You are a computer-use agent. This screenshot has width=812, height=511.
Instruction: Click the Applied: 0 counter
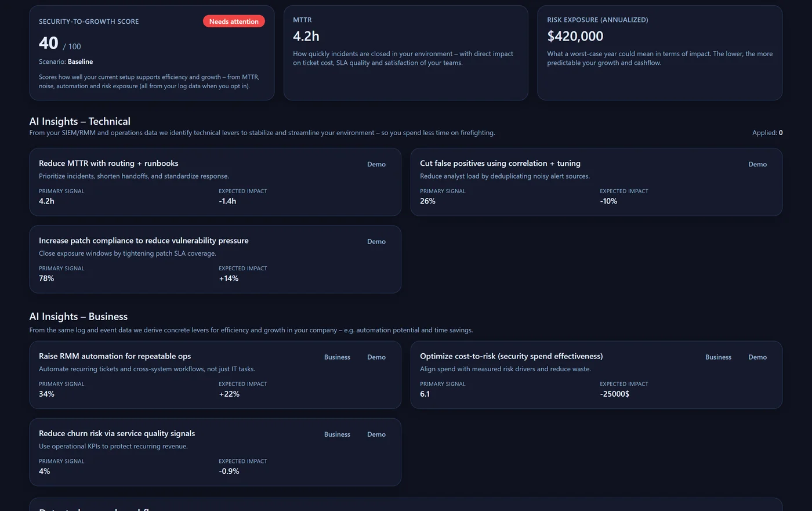pos(767,132)
